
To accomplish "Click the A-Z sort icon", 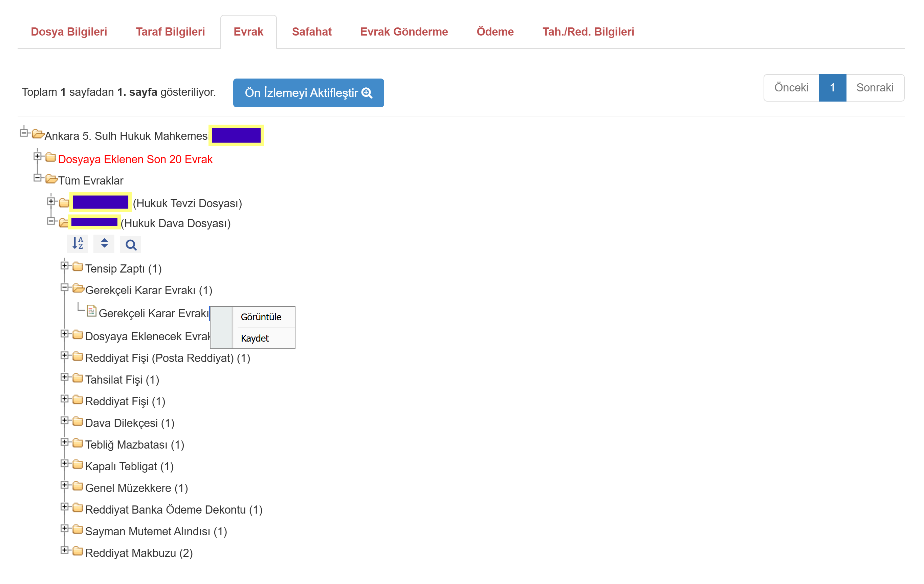I will (x=78, y=244).
